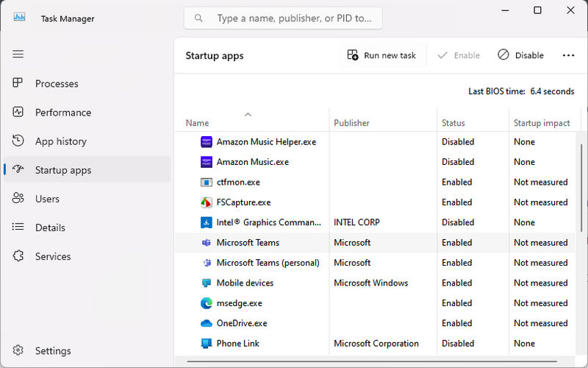This screenshot has width=588, height=368.
Task: Switch to the Services tab
Action: (x=87, y=256)
